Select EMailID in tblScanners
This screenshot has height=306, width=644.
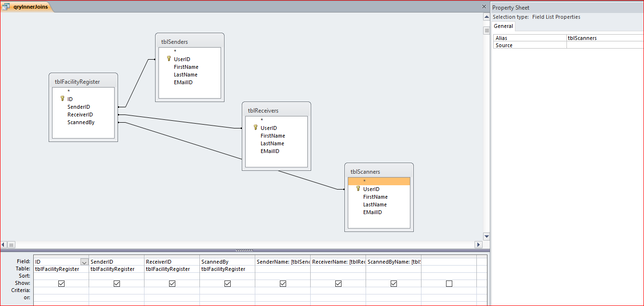coord(372,212)
